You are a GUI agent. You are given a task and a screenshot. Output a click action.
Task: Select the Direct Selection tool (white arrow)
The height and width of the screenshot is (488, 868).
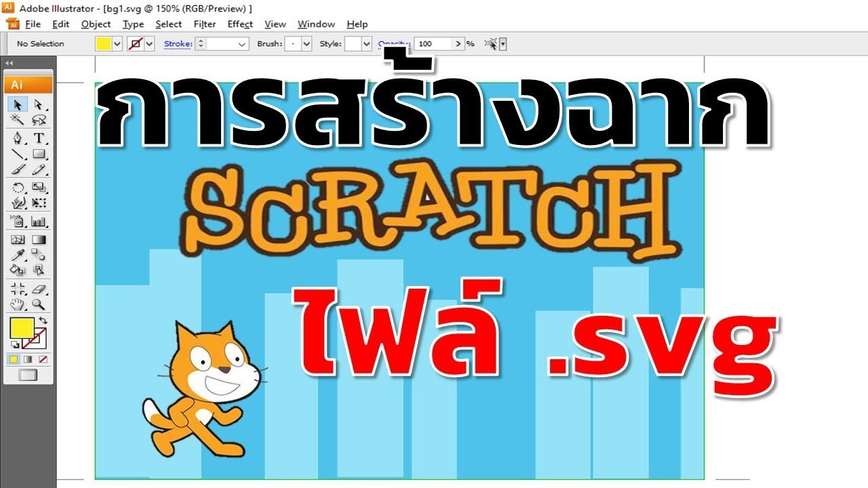[39, 104]
